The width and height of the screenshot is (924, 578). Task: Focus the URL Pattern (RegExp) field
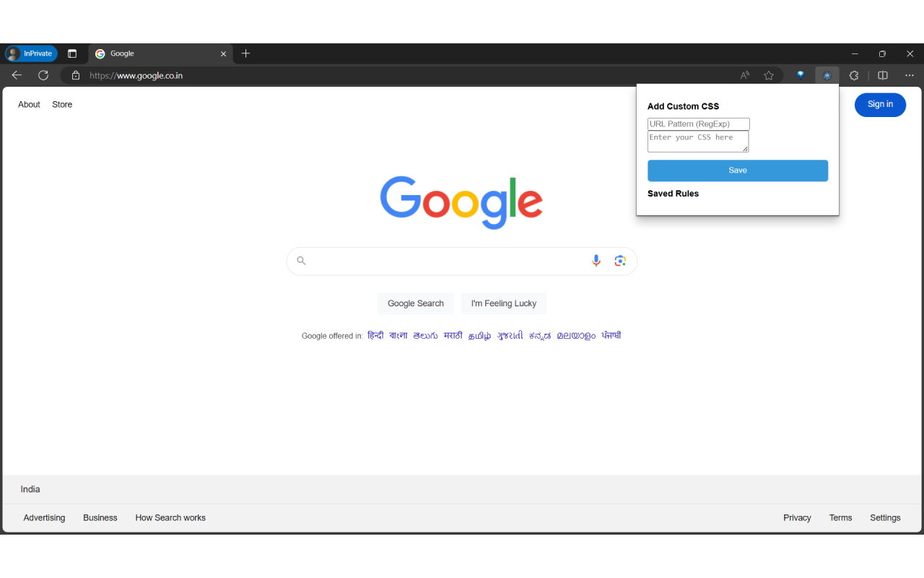(x=699, y=124)
